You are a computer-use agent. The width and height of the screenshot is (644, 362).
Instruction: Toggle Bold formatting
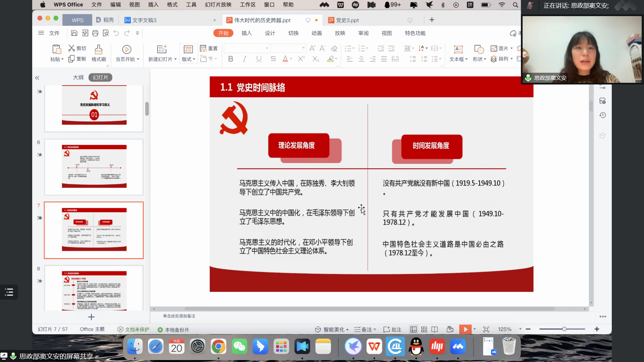[230, 59]
